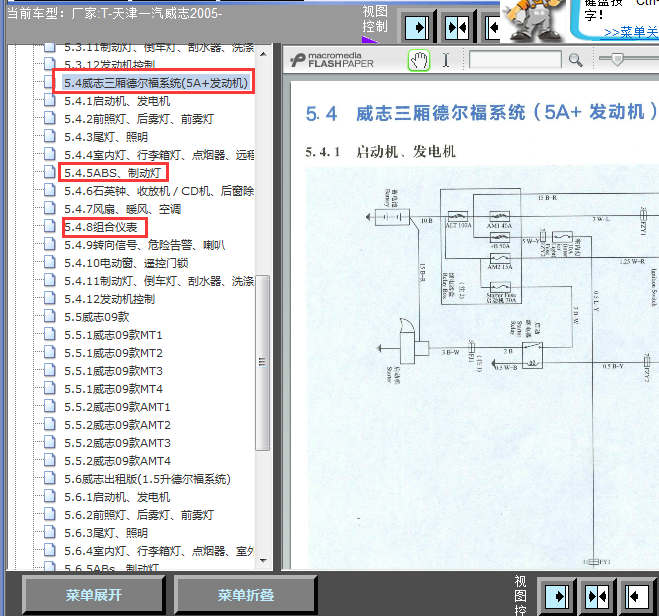The width and height of the screenshot is (659, 616).
Task: Open 5.5.2威志09款AMT1 tree item
Action: [x=117, y=407]
